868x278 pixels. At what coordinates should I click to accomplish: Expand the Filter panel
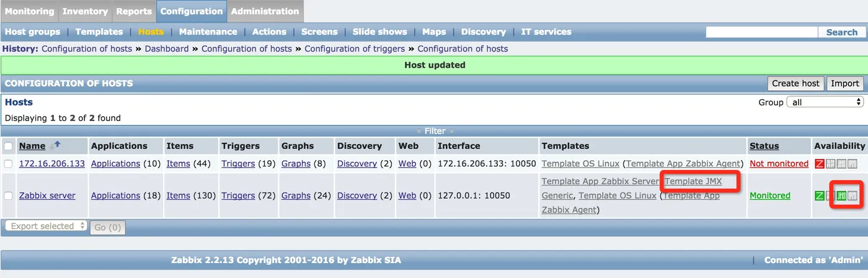pos(435,131)
